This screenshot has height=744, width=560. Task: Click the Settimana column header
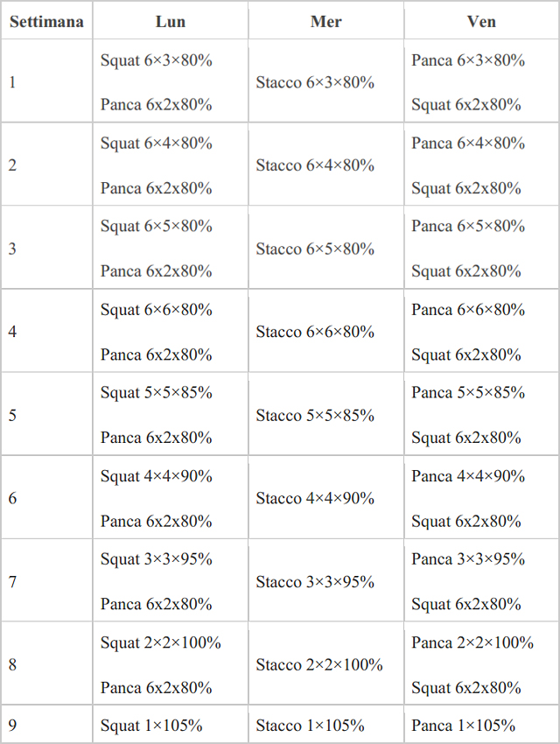click(46, 21)
